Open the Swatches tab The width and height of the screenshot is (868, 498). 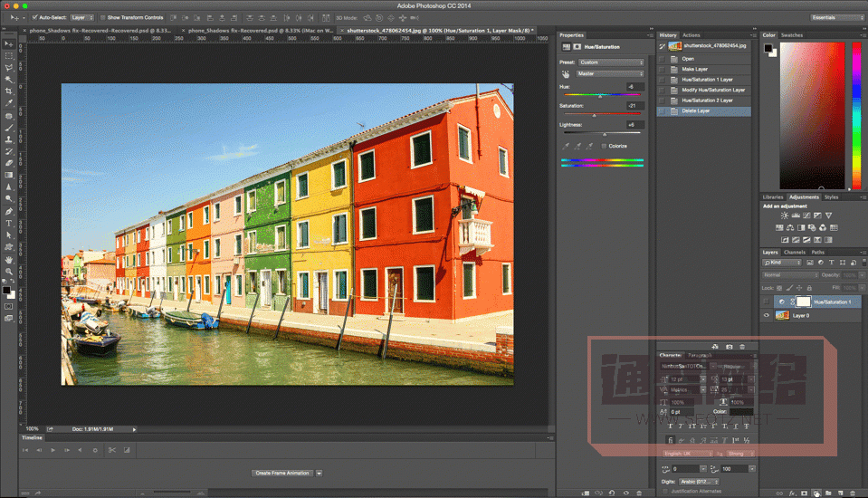click(x=792, y=35)
